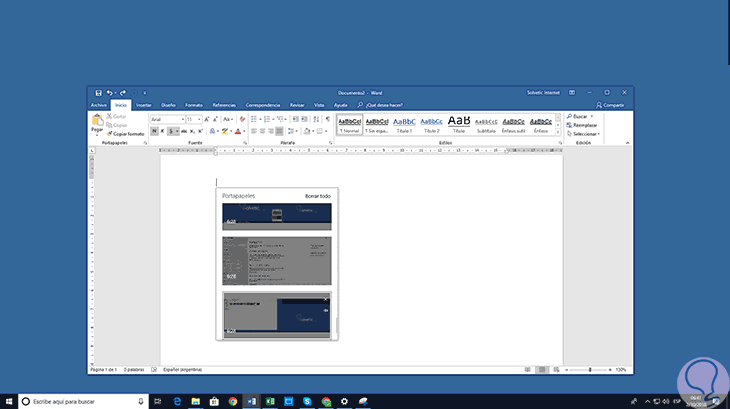Toggle subscript formatting
The image size is (730, 409).
tap(192, 131)
